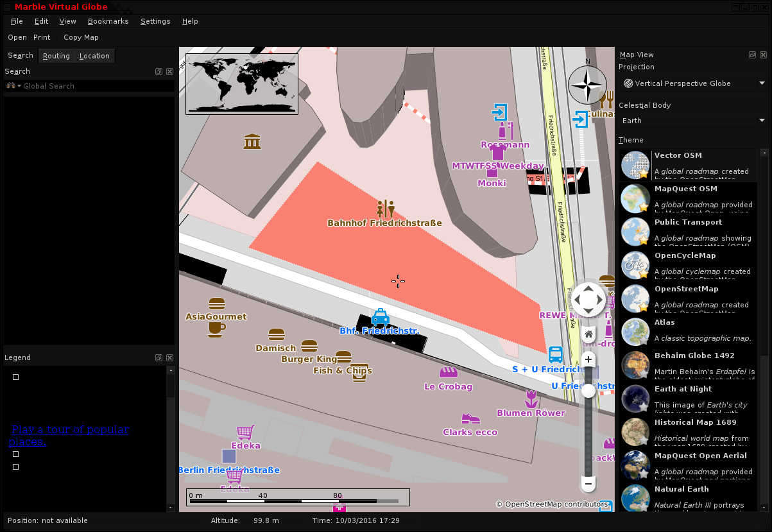Open the Celestial Body dropdown
This screenshot has width=772, height=532.
click(694, 121)
